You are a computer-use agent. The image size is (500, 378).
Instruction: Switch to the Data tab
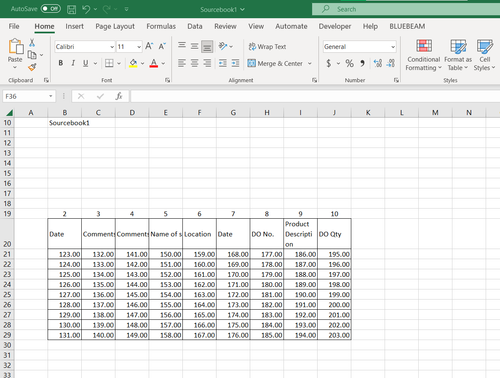point(195,26)
